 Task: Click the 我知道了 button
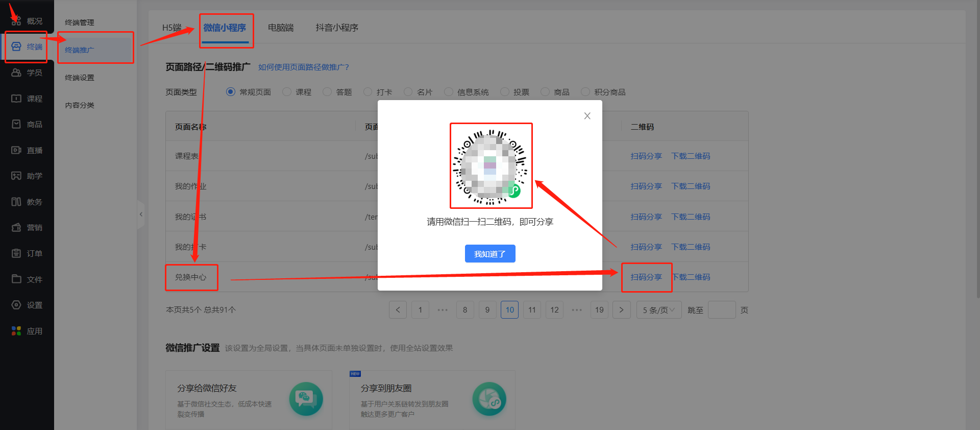coord(490,254)
